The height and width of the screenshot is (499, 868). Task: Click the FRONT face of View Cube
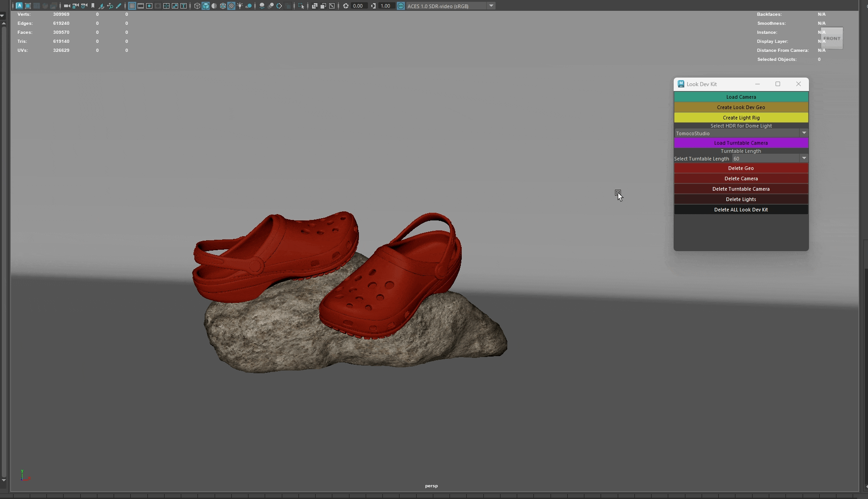832,38
